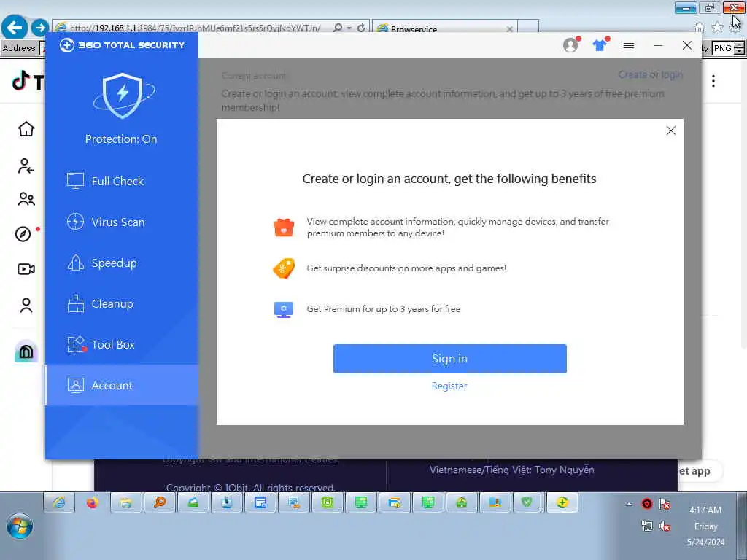Close the account benefits dialog

click(671, 131)
